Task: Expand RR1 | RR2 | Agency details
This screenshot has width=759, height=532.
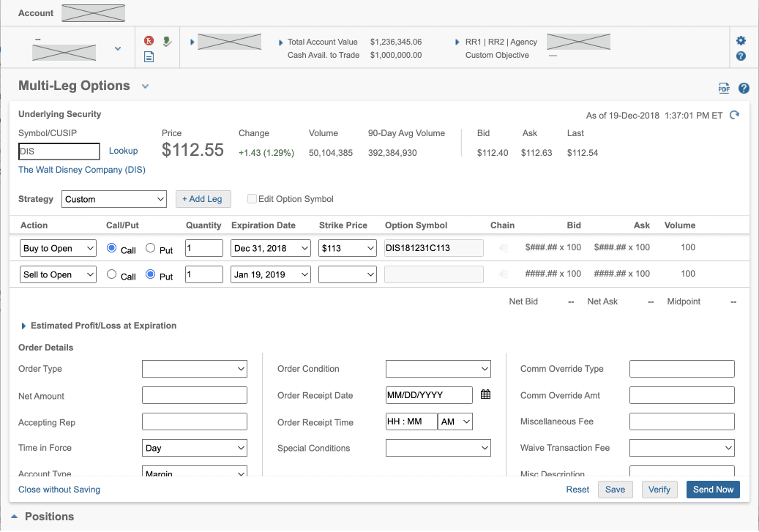Action: (x=457, y=42)
